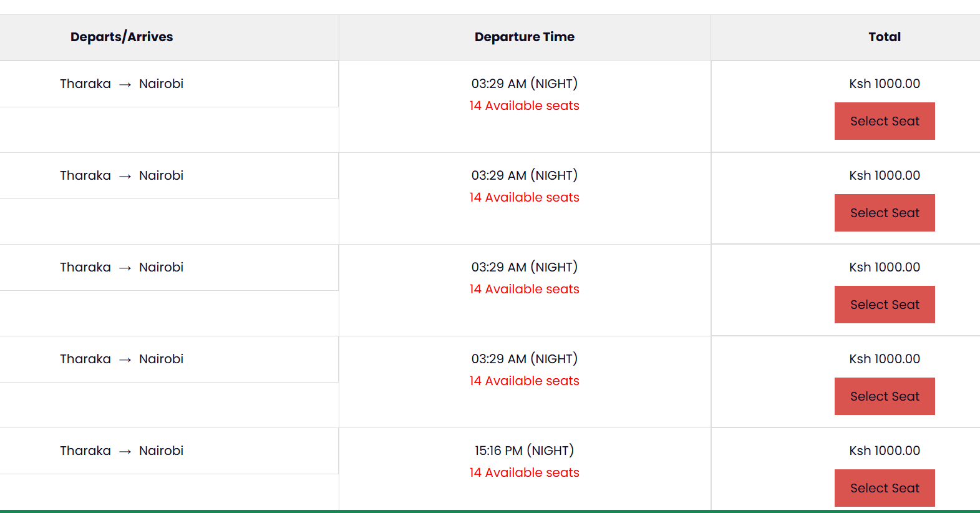This screenshot has width=980, height=513.
Task: Click Select Seat for the second trip
Action: click(x=885, y=213)
